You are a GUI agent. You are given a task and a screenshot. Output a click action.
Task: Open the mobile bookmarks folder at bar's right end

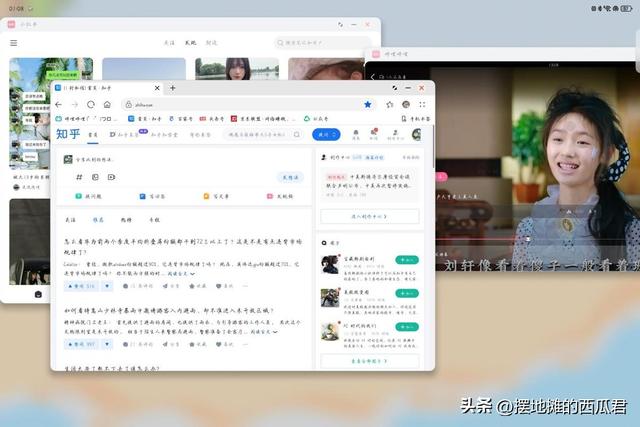pyautogui.click(x=416, y=118)
